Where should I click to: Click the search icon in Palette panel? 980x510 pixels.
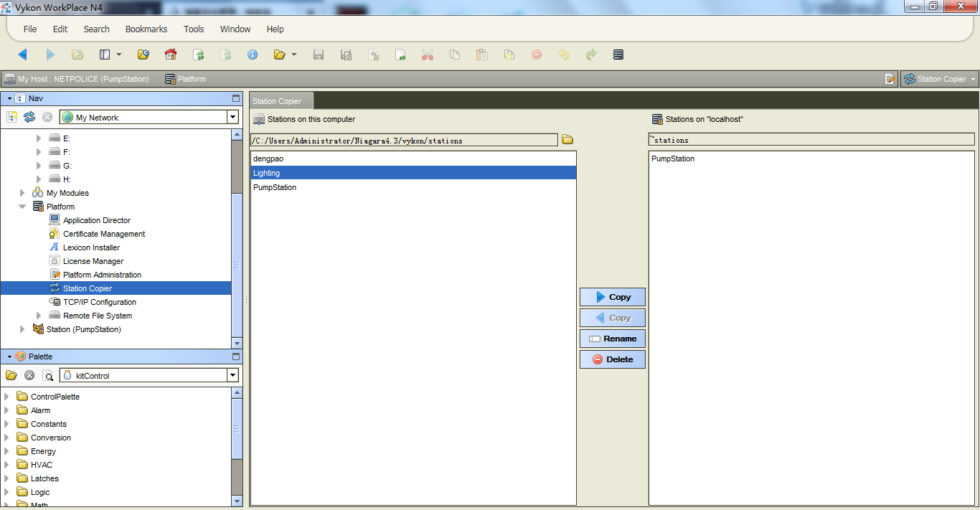click(48, 375)
